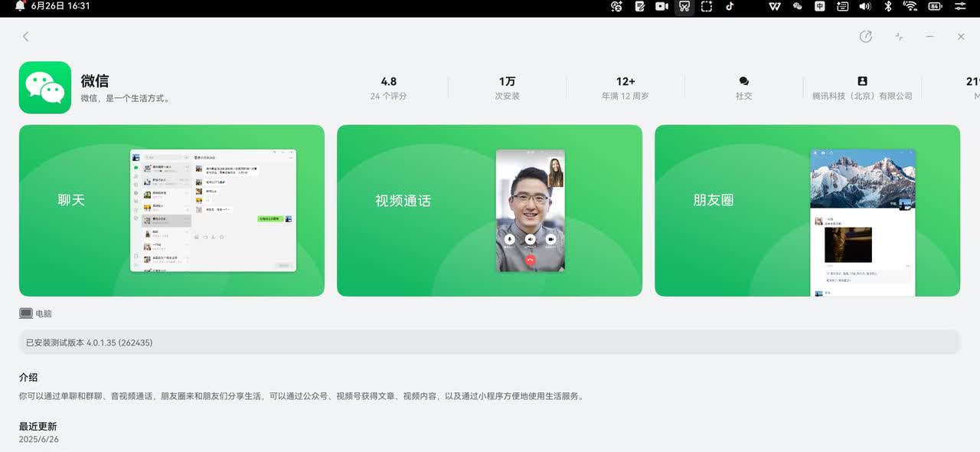Click the 微信 app title
Viewport: 980px width, 452px height.
tap(95, 80)
